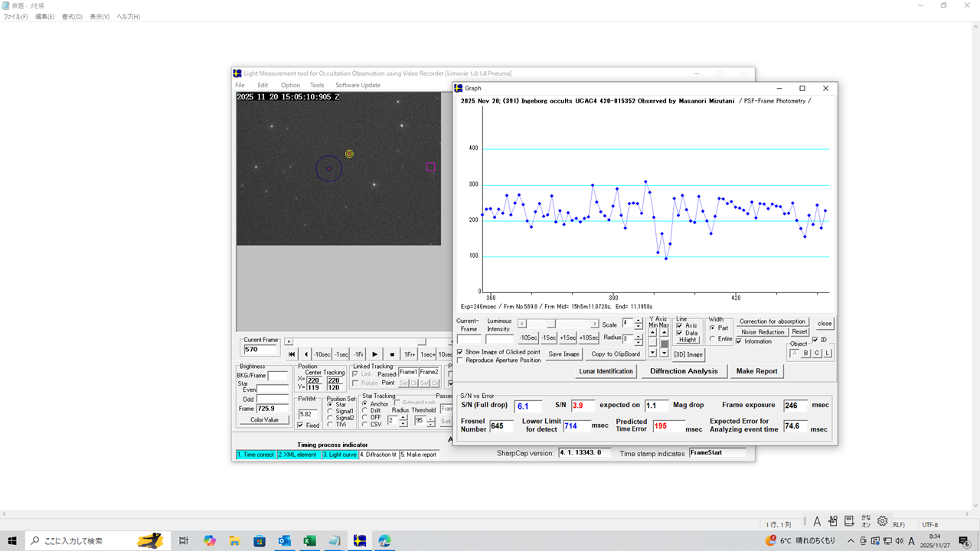Viewport: 980px width, 551px height.
Task: Decrease the Radius value in Graph window
Action: click(x=639, y=341)
